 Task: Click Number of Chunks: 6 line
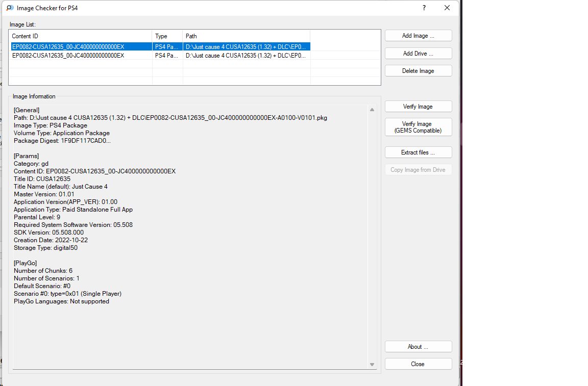(x=43, y=271)
